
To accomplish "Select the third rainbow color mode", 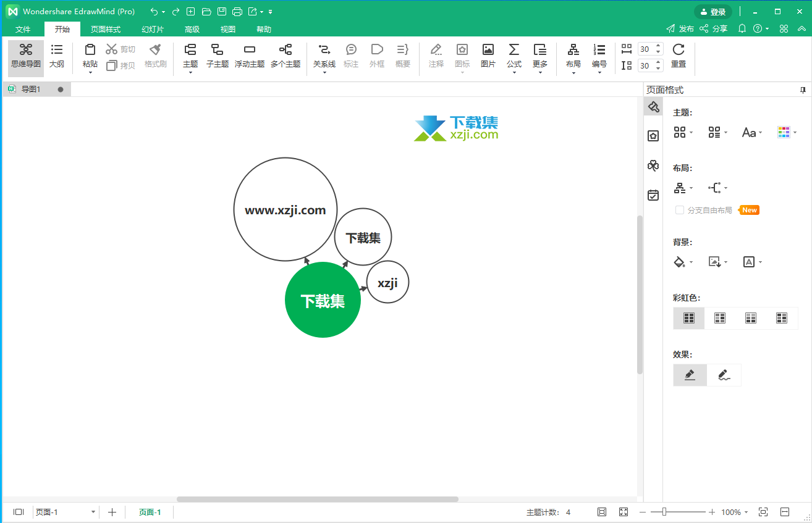I will point(751,318).
